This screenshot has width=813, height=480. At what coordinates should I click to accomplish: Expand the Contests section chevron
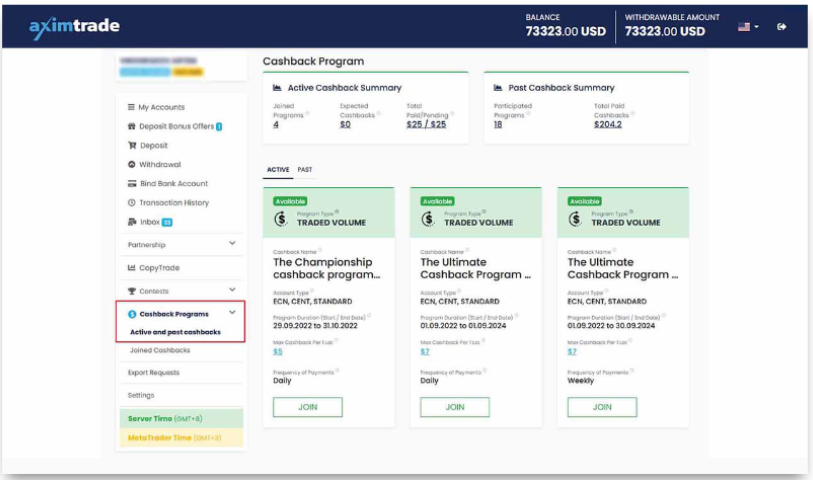point(232,290)
